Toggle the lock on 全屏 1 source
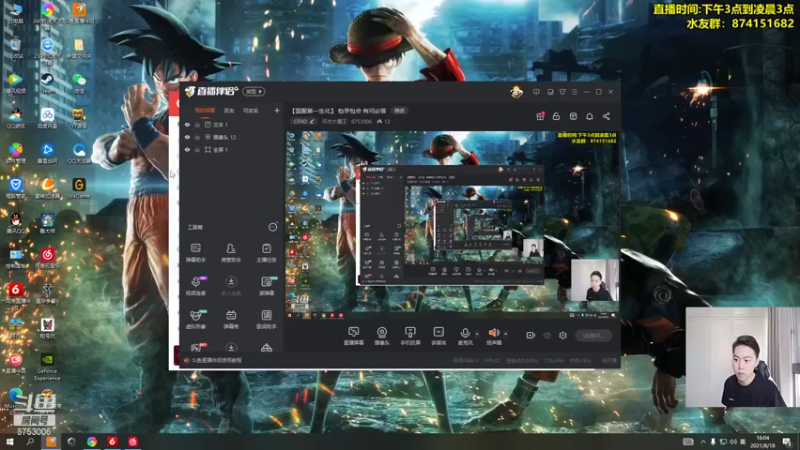The height and width of the screenshot is (450, 800). tap(197, 149)
